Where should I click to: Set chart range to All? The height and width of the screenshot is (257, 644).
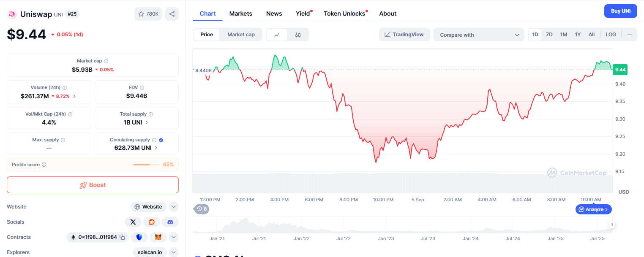click(x=592, y=35)
